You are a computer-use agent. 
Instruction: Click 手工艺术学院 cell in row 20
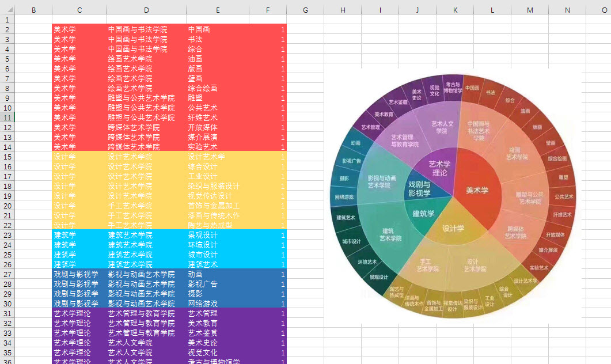[146, 206]
